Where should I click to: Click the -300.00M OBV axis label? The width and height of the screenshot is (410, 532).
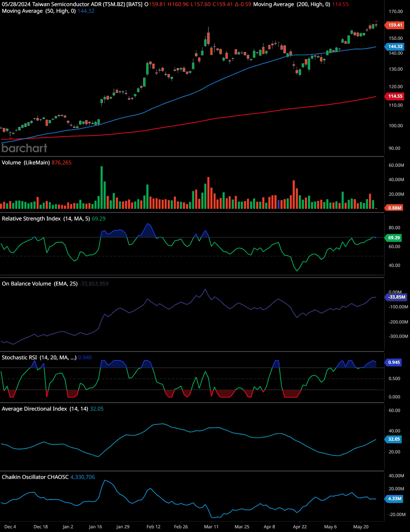398,336
